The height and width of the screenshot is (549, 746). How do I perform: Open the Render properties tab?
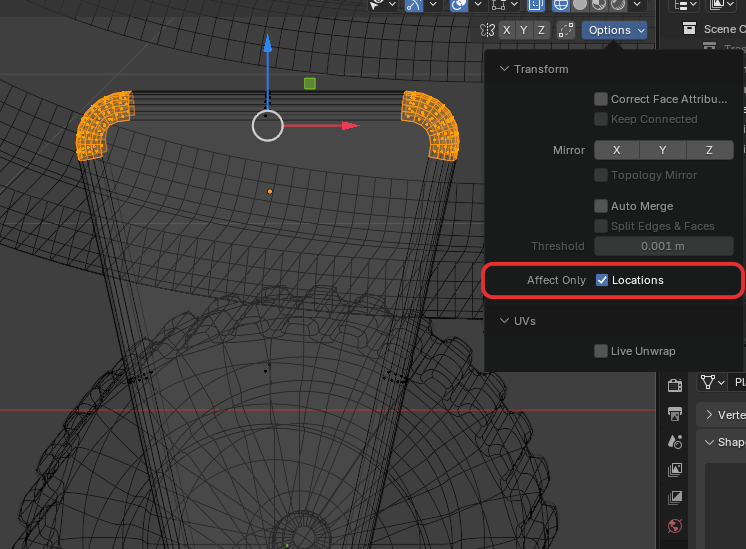click(x=675, y=385)
